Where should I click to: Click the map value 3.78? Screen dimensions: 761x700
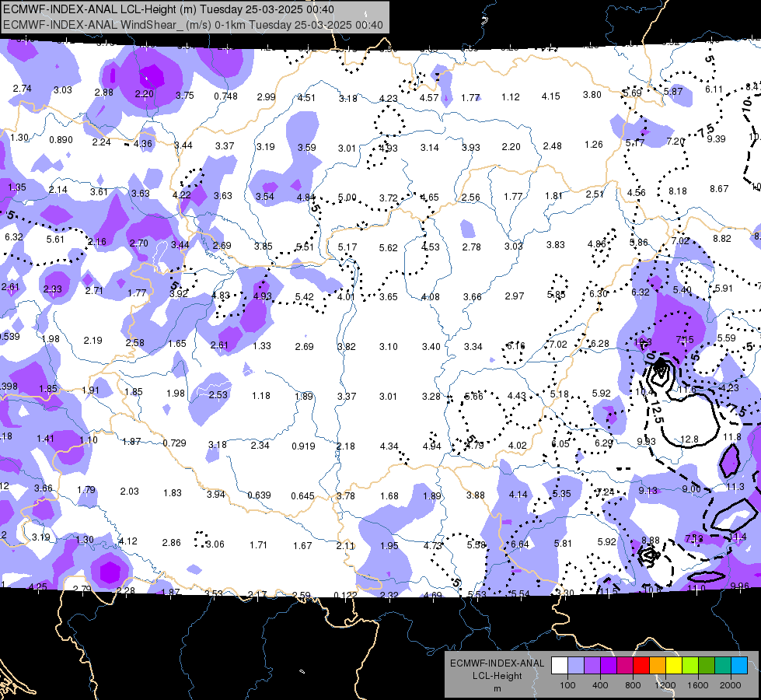346,496
